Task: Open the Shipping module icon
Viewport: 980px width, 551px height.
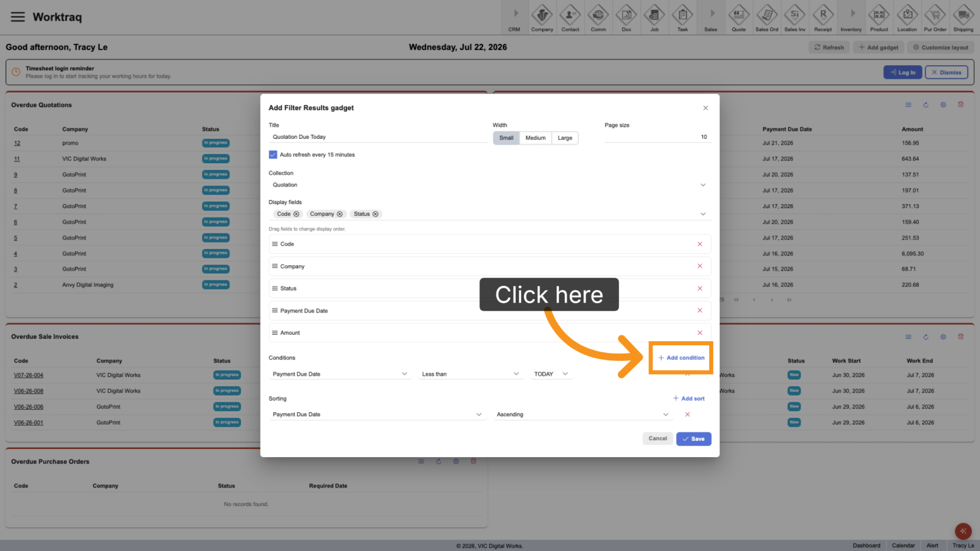Action: click(x=963, y=17)
